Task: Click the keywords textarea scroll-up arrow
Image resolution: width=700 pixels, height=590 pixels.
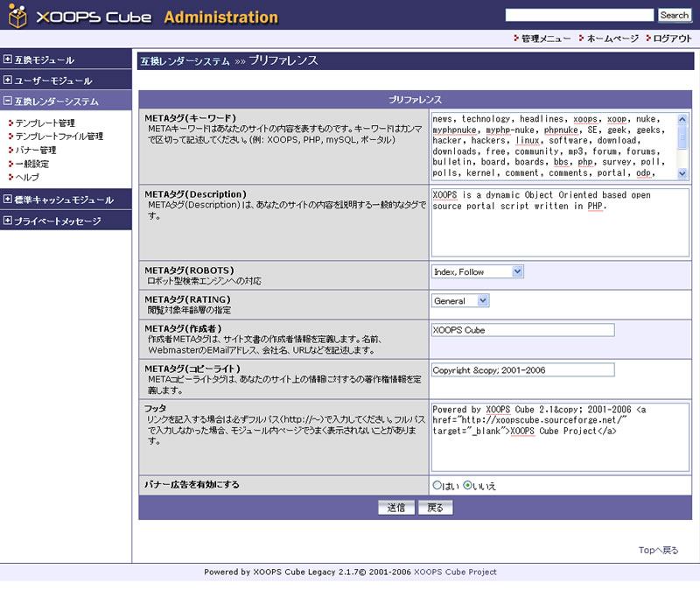Action: [x=682, y=119]
